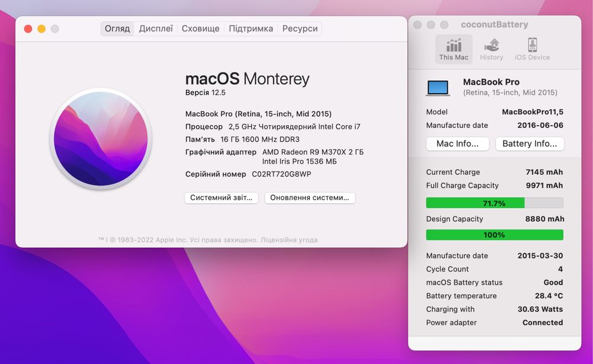Click AMD Radeon R9 M370X 2 ГБ text
The width and height of the screenshot is (593, 364).
313,152
